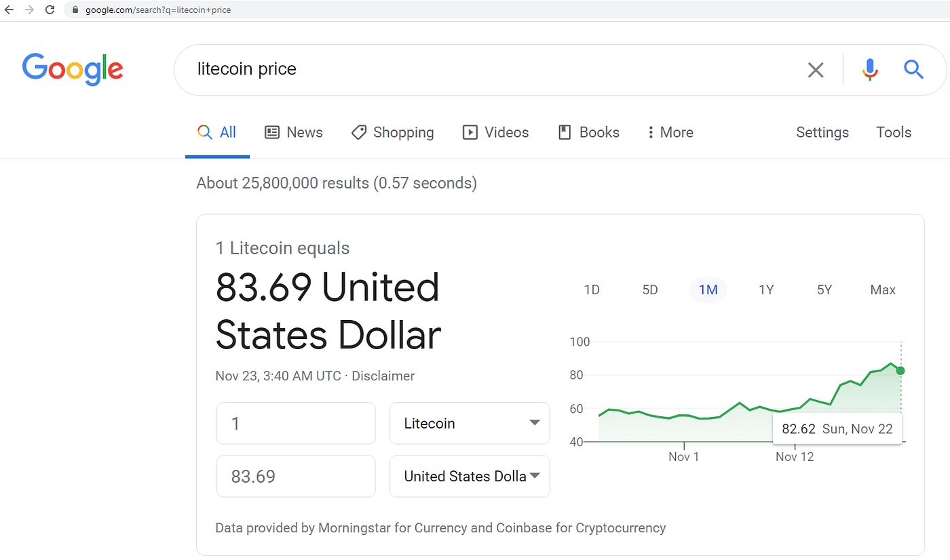Select the 1M chart range
Viewport: 950px width, 560px height.
click(x=708, y=290)
